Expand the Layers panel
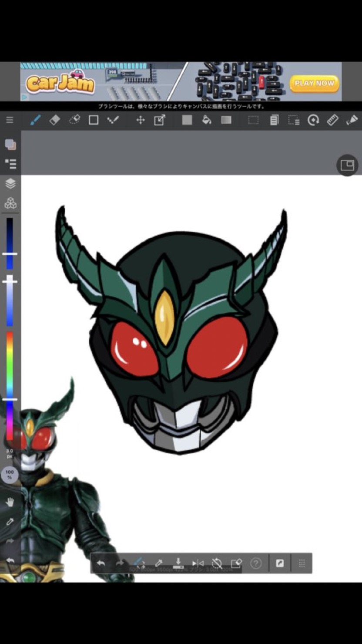 [10, 183]
